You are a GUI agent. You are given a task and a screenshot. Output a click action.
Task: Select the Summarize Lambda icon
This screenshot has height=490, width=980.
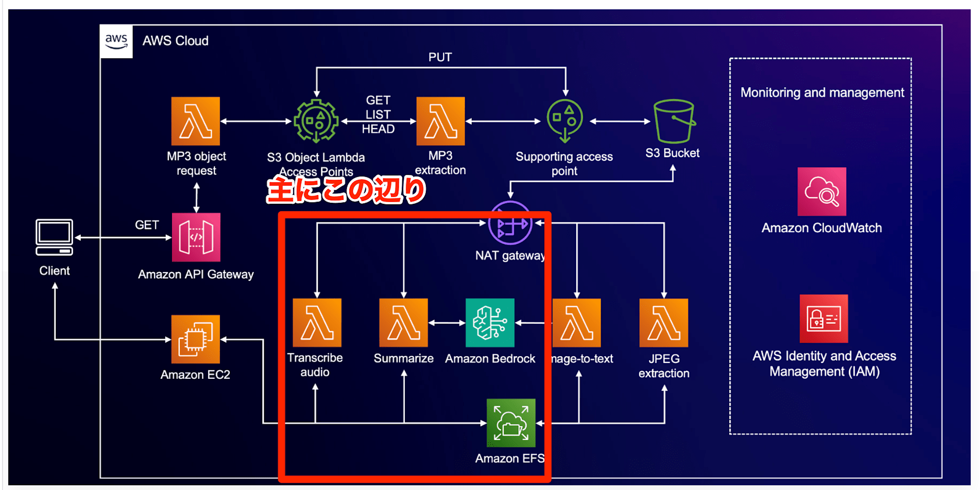[x=404, y=323]
